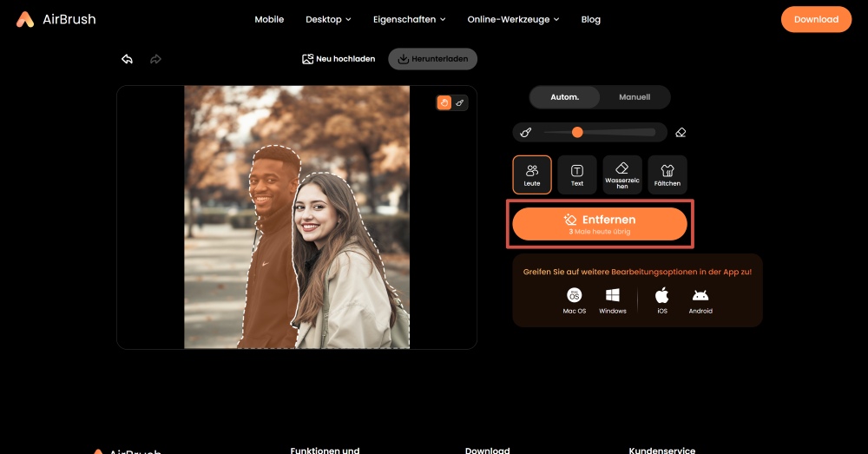
Task: Click the footer Download heading
Action: click(x=487, y=451)
